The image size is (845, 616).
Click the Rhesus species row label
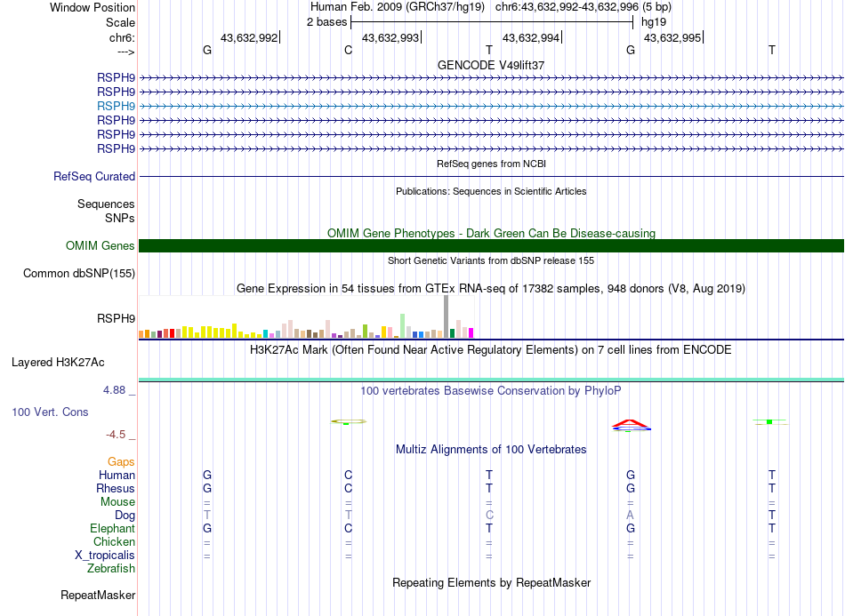pos(116,488)
